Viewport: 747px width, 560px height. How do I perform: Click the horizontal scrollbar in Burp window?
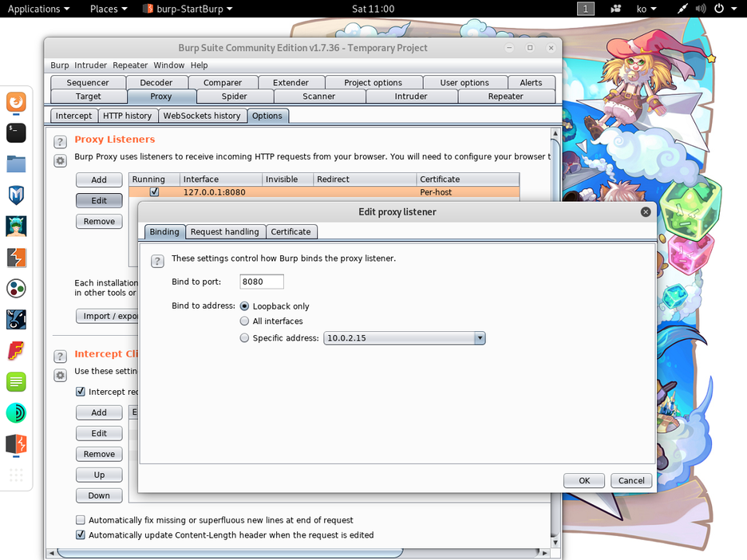click(231, 553)
